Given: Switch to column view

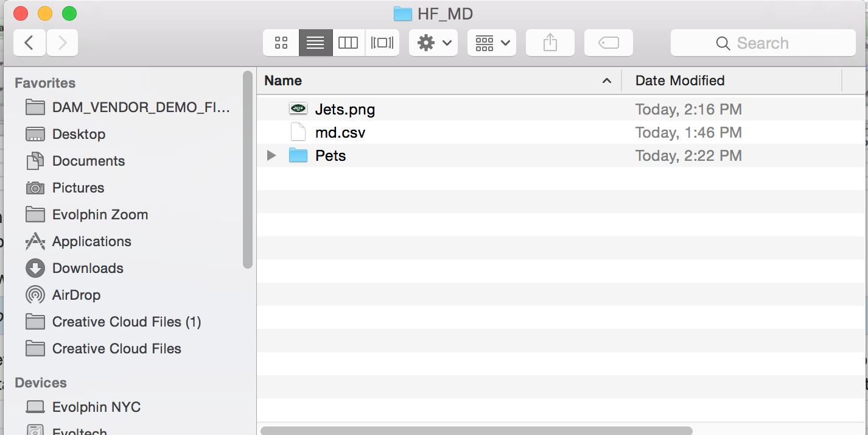Looking at the screenshot, I should [x=348, y=43].
